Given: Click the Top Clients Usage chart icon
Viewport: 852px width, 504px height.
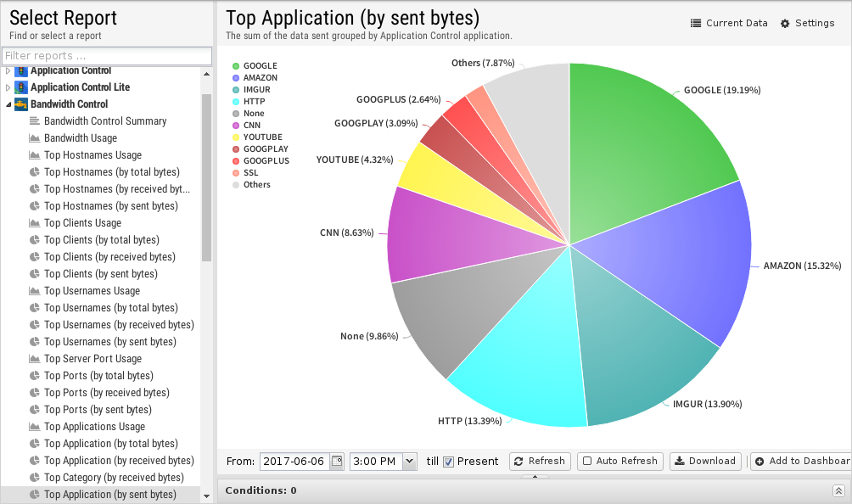Looking at the screenshot, I should click(x=34, y=222).
